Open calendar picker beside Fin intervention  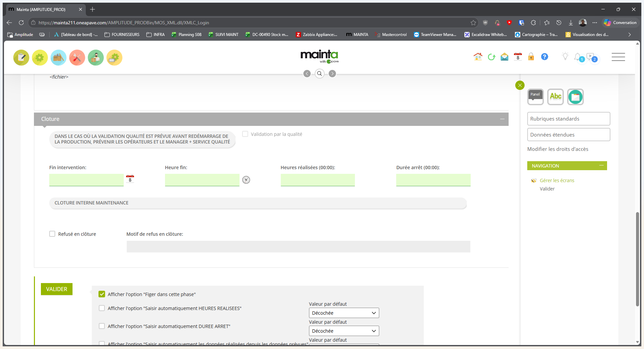(x=130, y=179)
